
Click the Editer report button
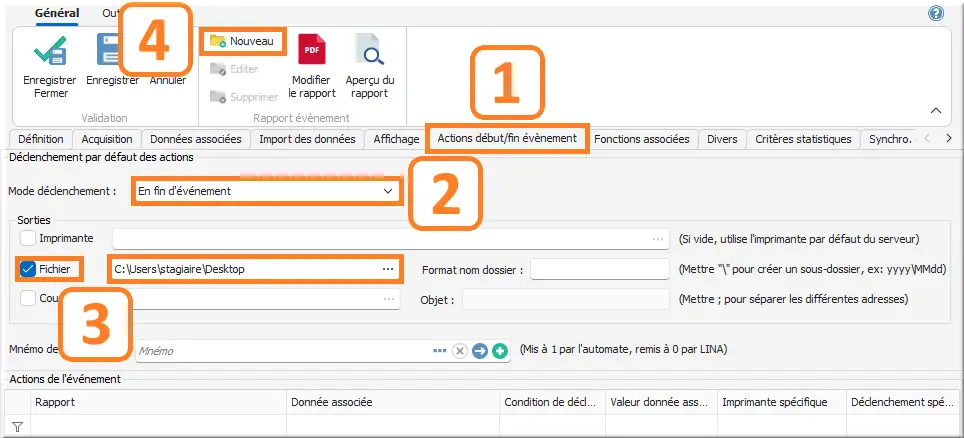[x=234, y=70]
